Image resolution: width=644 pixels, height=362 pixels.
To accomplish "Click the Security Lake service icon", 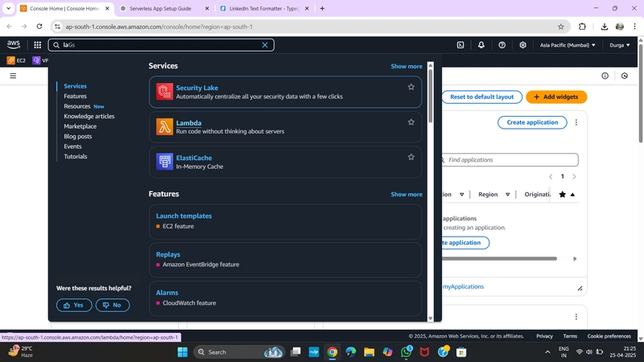I will click(164, 92).
